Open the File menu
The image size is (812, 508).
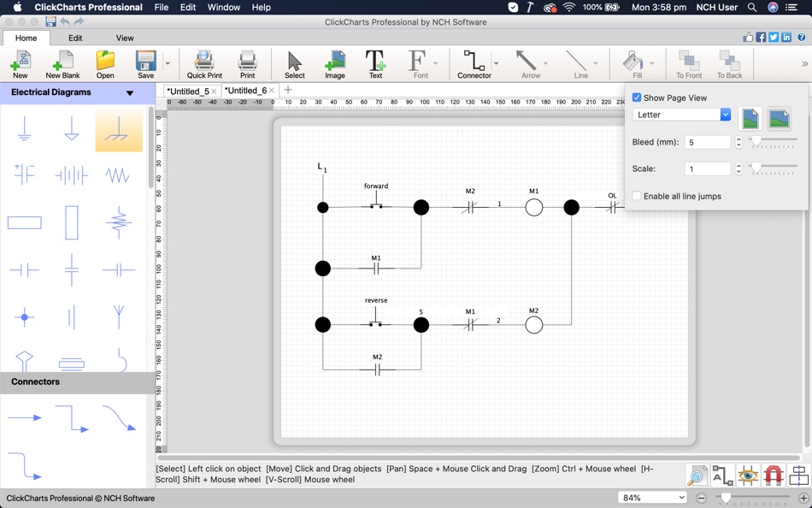pos(162,7)
